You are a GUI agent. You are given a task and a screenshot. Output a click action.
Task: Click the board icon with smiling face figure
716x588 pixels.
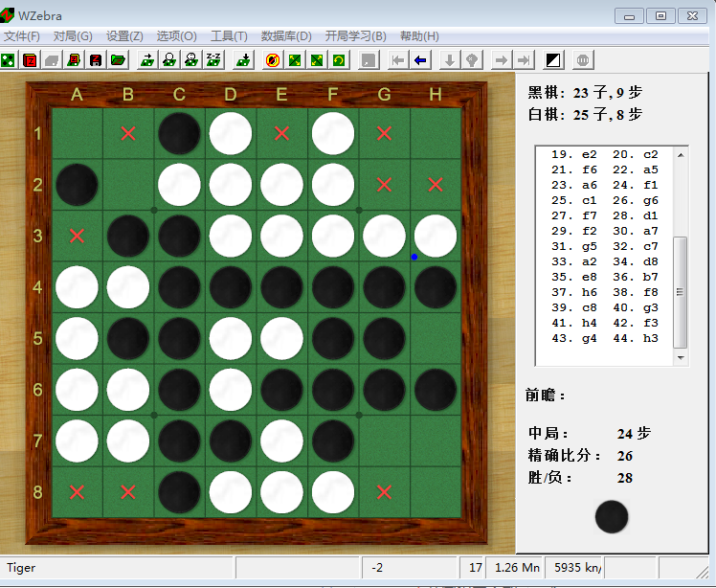pyautogui.click(x=191, y=59)
